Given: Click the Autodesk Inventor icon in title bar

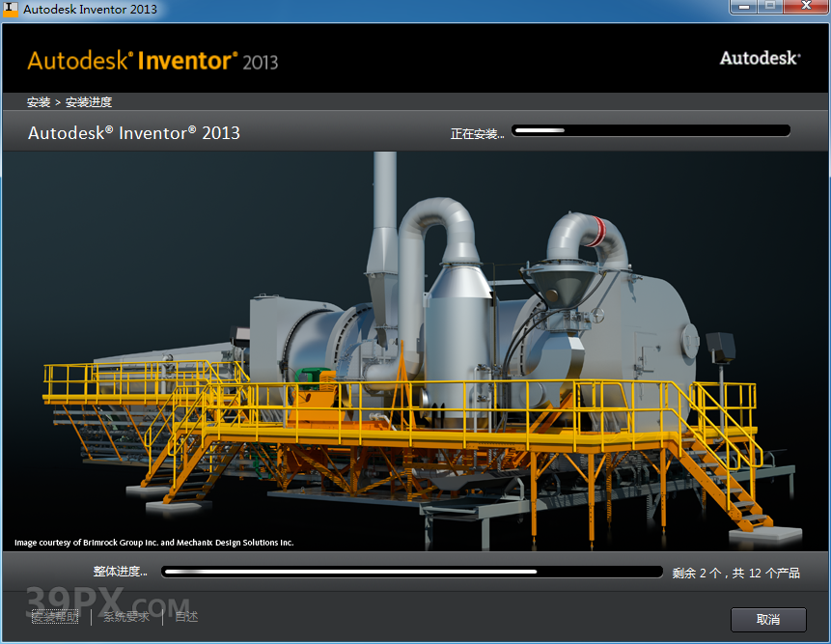Looking at the screenshot, I should (x=12, y=8).
